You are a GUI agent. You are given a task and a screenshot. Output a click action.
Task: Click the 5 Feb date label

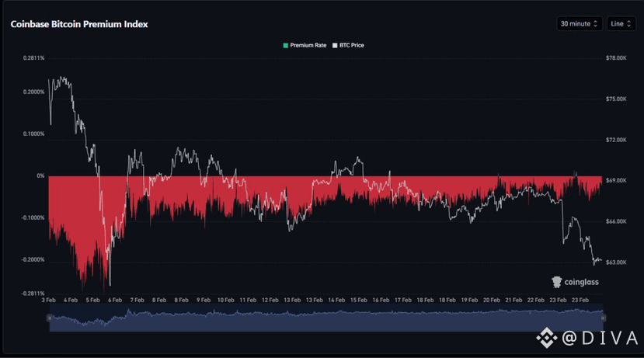[x=92, y=300]
